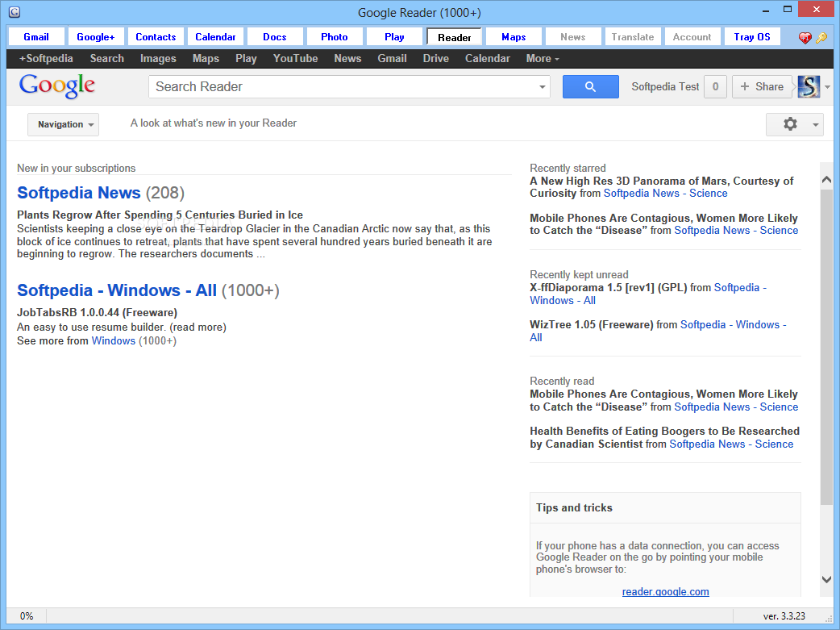Viewport: 840px width, 630px height.
Task: Click the Account tab
Action: [x=692, y=37]
